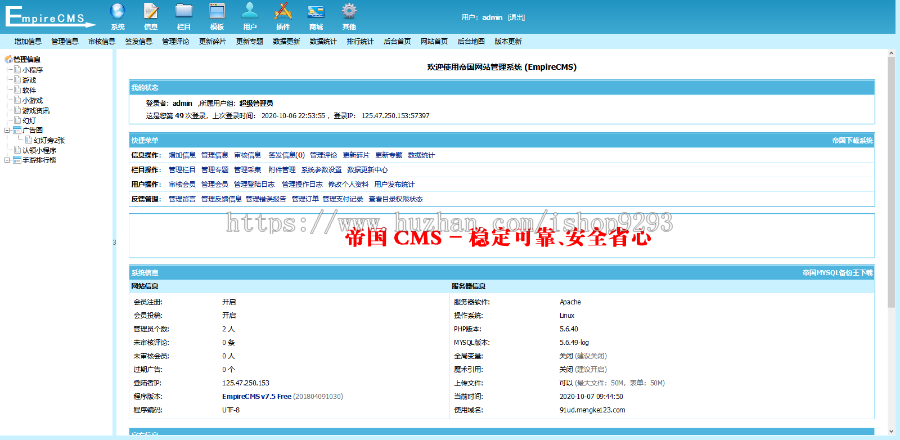
Task: Open the 认领小程序 tree item
Action: click(x=39, y=150)
